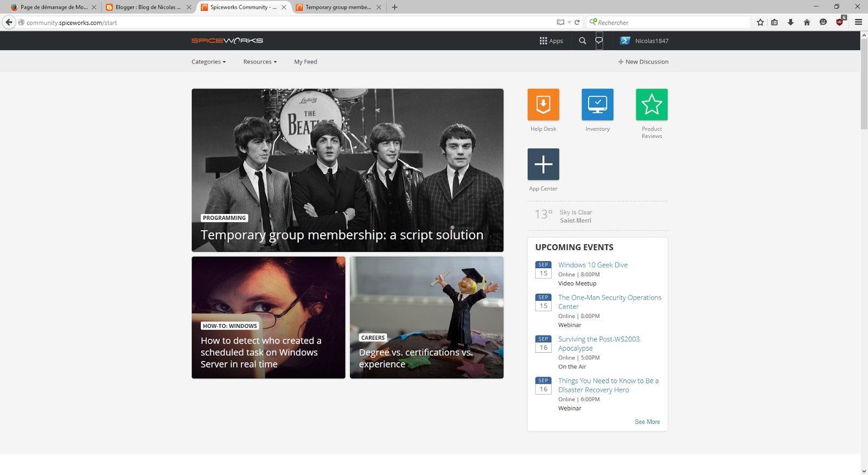
Task: Click the Sky Is Clear weather text
Action: pos(576,212)
